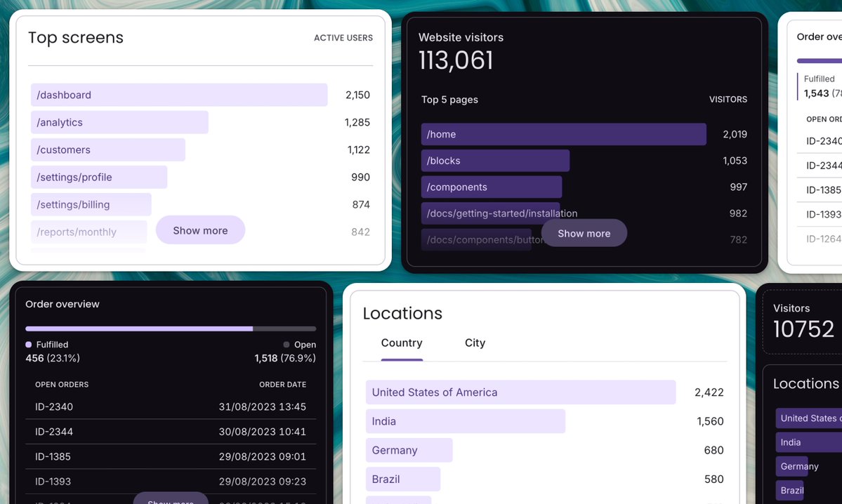Viewport: 842px width, 504px height.
Task: Click the OPEN ORDERS column header in dark card
Action: [x=62, y=385]
